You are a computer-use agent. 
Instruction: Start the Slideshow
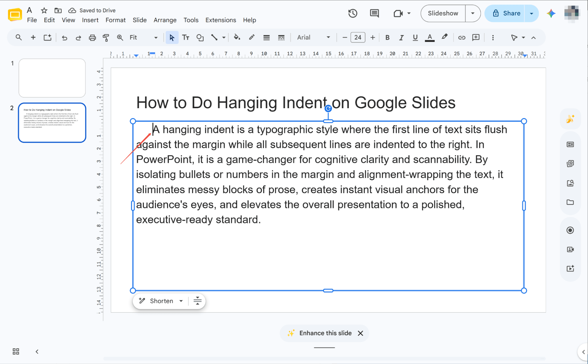[x=443, y=13]
